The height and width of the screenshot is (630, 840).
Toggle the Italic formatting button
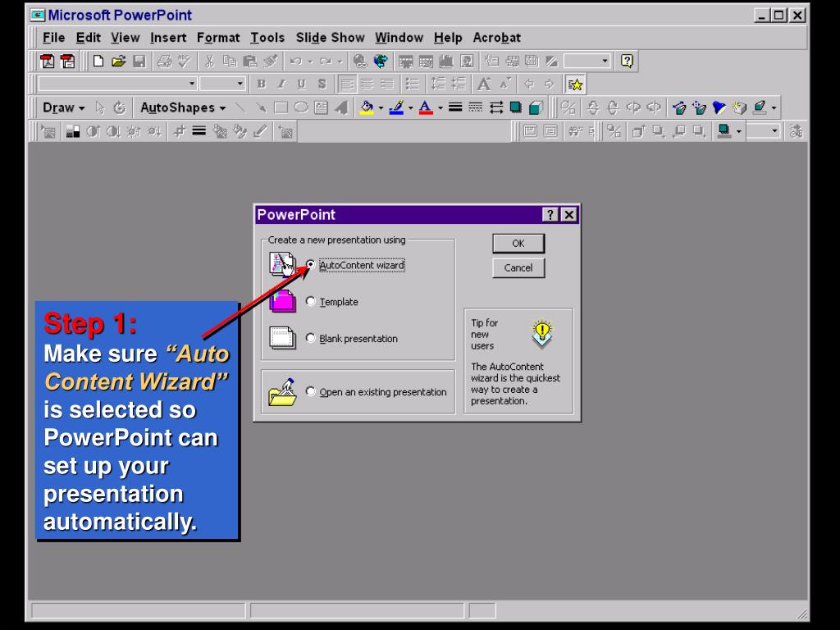281,84
